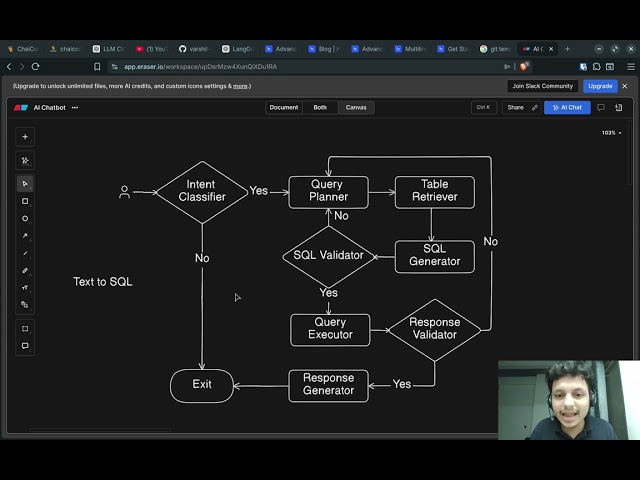The width and height of the screenshot is (640, 480).
Task: Click the Eraser logo
Action: [21, 107]
